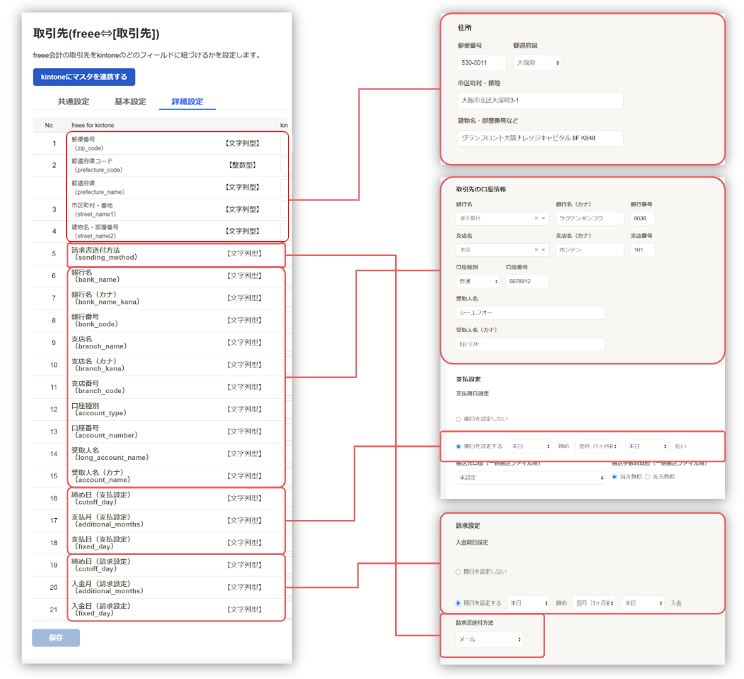Select 期日を設定する radio in 請求設定

[x=458, y=603]
